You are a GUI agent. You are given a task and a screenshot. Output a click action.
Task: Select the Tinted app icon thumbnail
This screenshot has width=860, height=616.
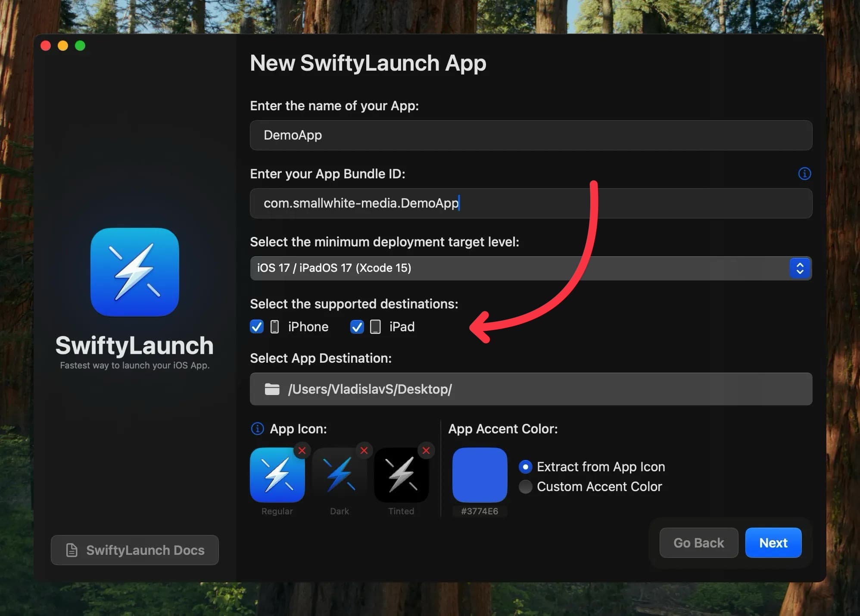click(402, 475)
